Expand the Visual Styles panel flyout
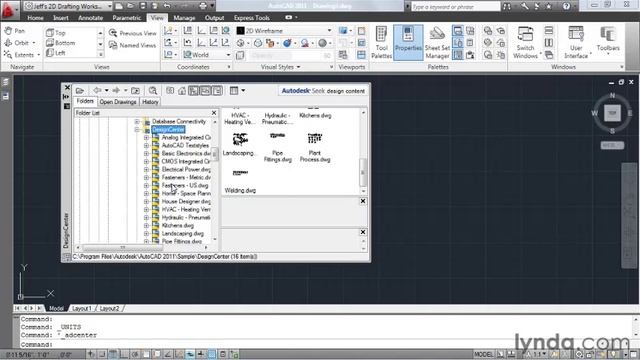Screen dimensions: 640x360 tap(280, 67)
